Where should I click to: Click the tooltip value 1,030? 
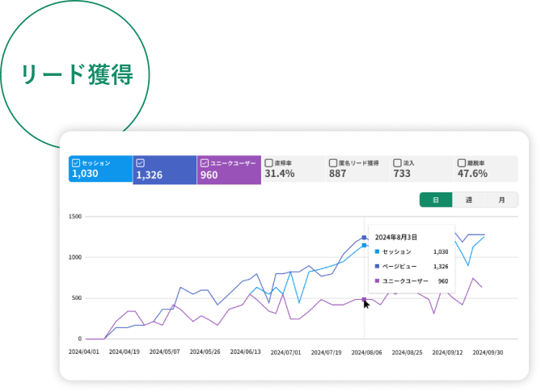point(441,252)
